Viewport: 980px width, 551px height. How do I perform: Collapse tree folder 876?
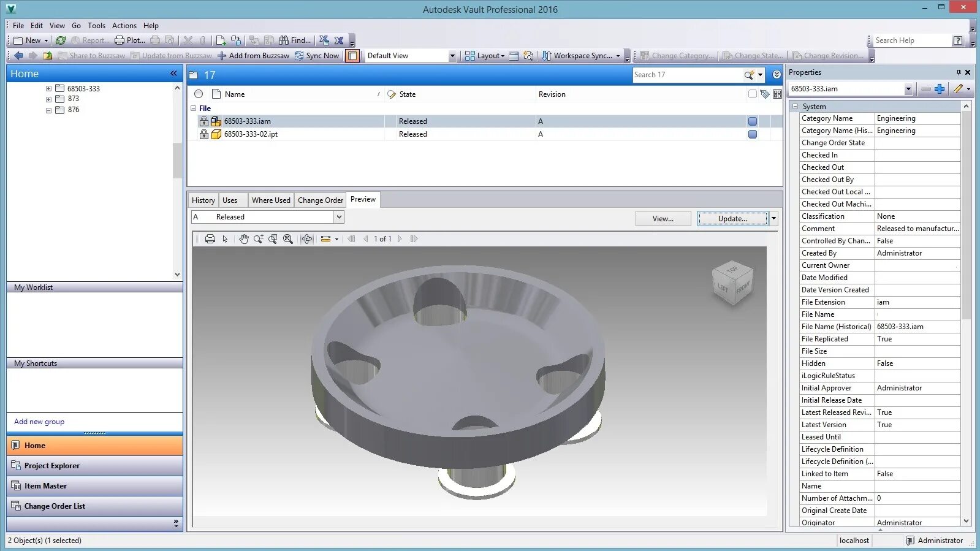click(x=48, y=110)
